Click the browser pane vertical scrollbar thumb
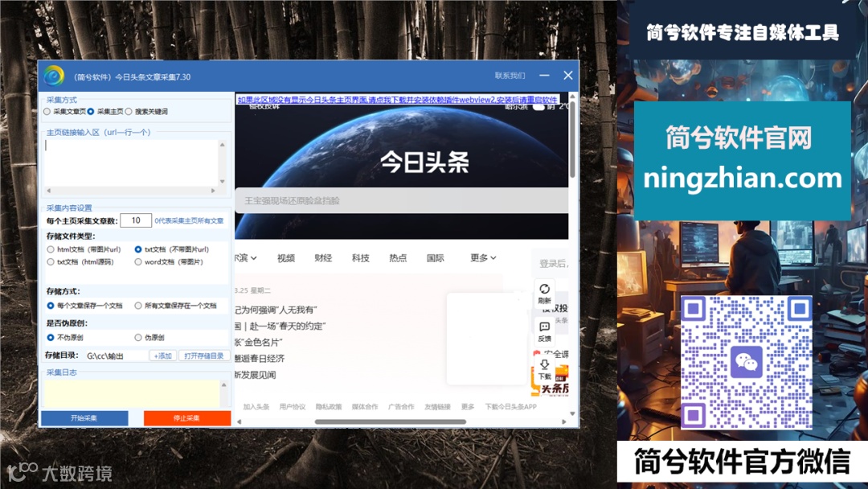The image size is (868, 489). click(572, 140)
